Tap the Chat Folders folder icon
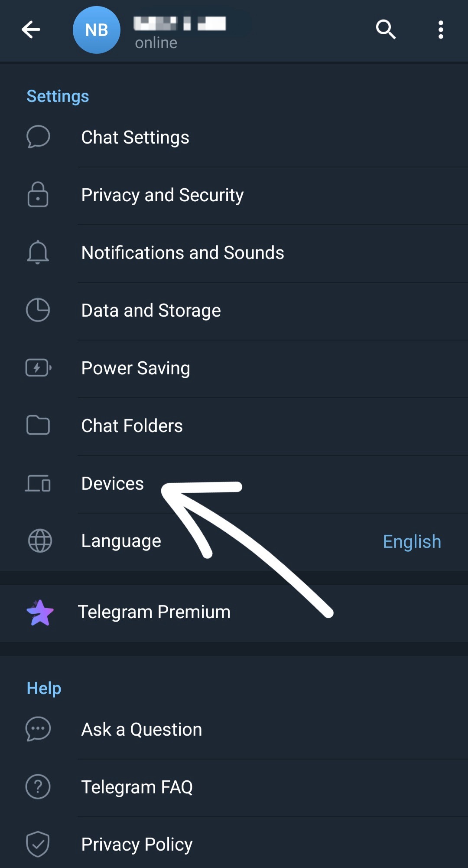468x868 pixels. pos(38,425)
